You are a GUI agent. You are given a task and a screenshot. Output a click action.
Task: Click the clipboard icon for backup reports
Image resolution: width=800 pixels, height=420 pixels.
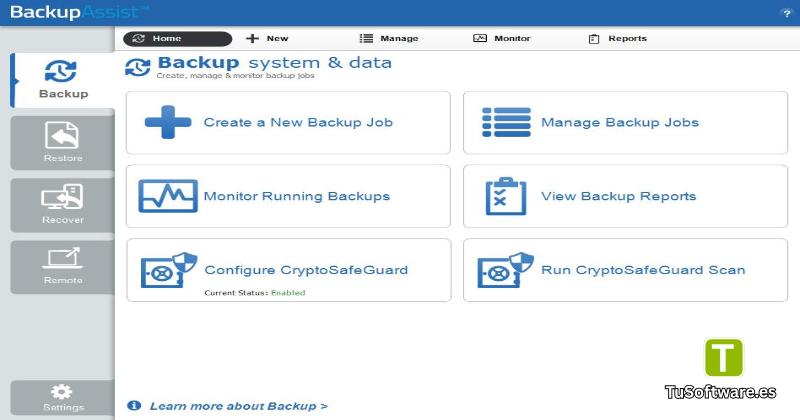coord(506,196)
